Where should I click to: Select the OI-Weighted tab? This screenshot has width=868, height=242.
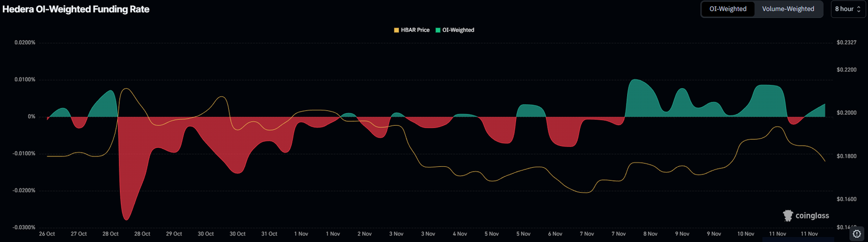727,9
